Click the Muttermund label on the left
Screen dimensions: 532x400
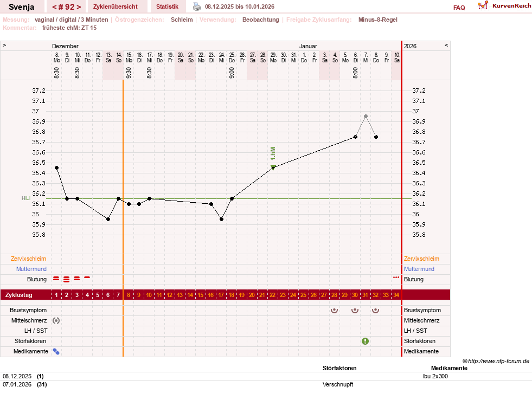pyautogui.click(x=31, y=269)
